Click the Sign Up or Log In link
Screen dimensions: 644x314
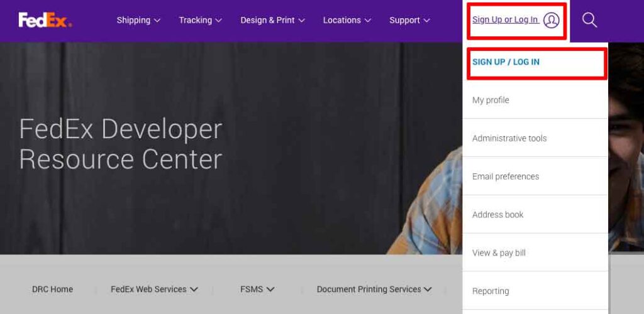tap(506, 19)
